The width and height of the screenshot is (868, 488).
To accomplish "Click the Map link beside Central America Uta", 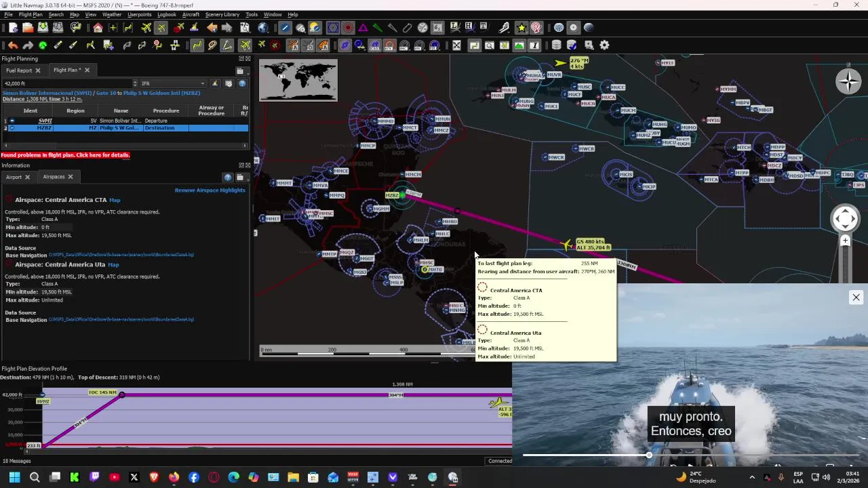I will (x=113, y=264).
